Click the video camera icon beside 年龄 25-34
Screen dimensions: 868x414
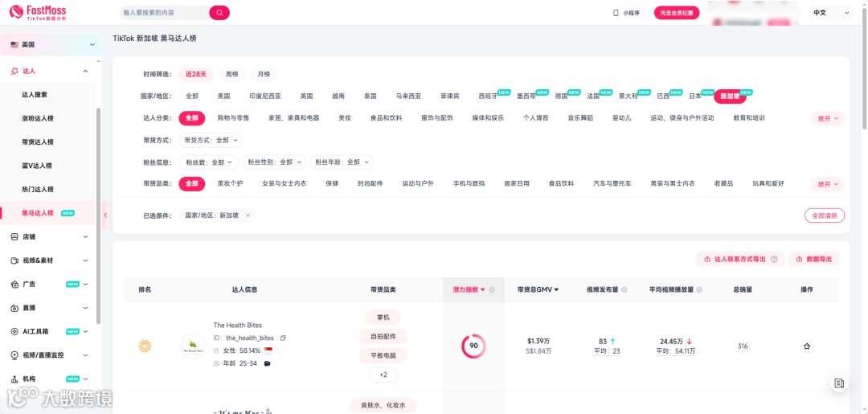(x=268, y=363)
